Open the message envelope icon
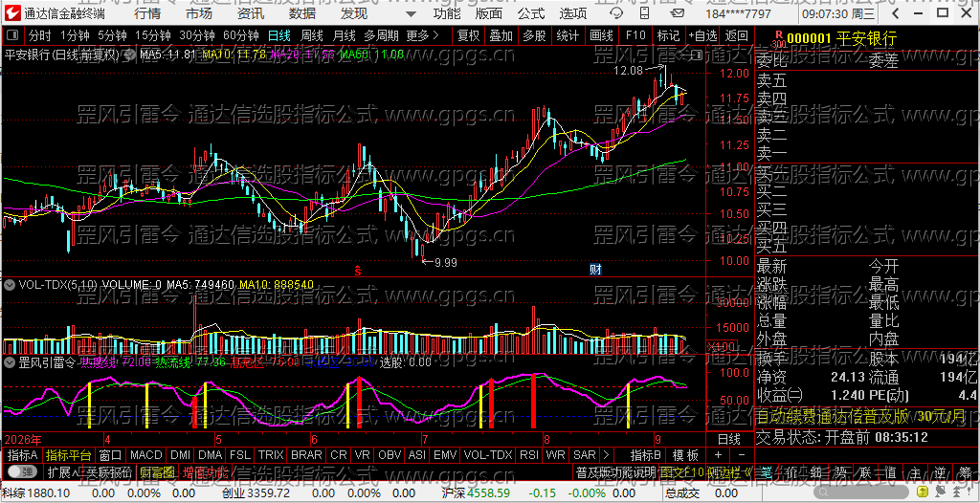The width and height of the screenshot is (980, 503). pyautogui.click(x=678, y=13)
